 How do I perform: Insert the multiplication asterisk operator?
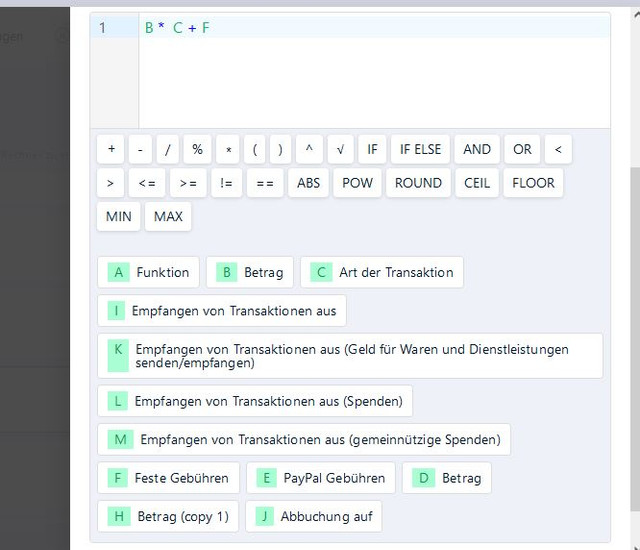[229, 149]
